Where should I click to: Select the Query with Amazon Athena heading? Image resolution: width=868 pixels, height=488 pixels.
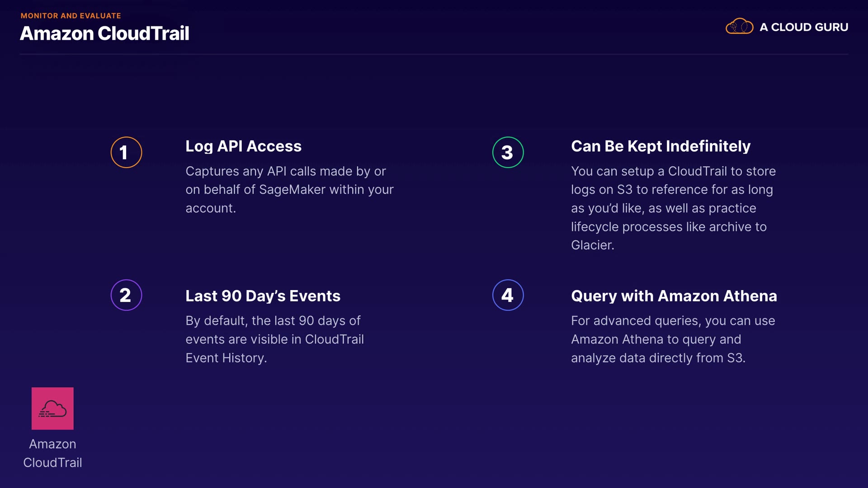pyautogui.click(x=674, y=296)
